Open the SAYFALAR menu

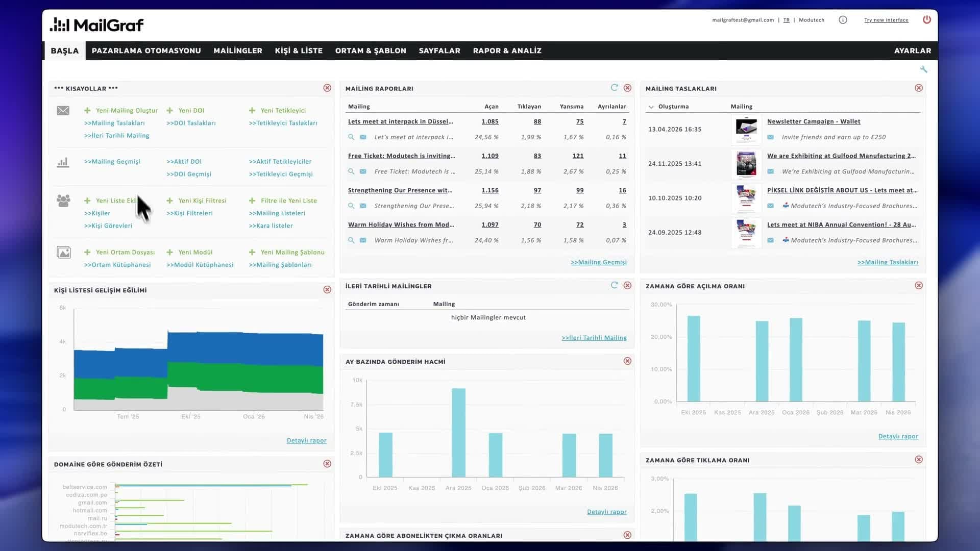[439, 51]
